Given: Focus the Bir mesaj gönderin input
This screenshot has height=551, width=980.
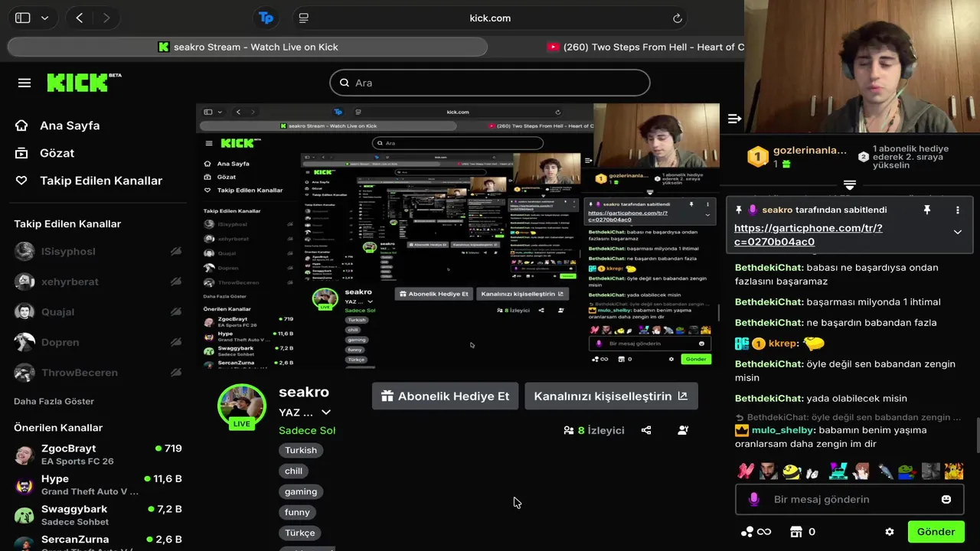Looking at the screenshot, I should point(850,499).
